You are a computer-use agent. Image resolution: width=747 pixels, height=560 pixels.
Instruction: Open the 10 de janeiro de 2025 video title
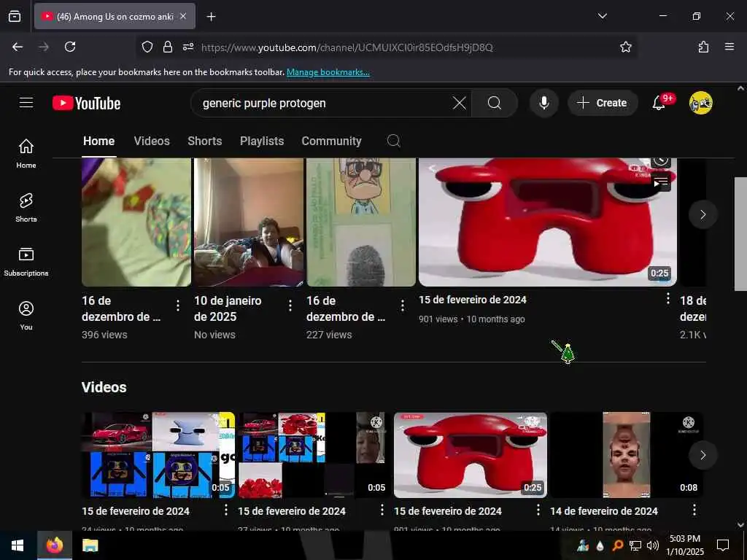pyautogui.click(x=228, y=308)
